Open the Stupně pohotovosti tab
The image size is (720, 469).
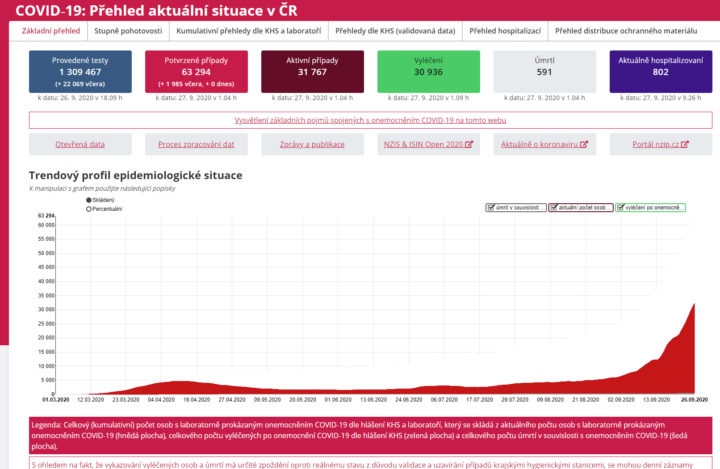click(128, 31)
